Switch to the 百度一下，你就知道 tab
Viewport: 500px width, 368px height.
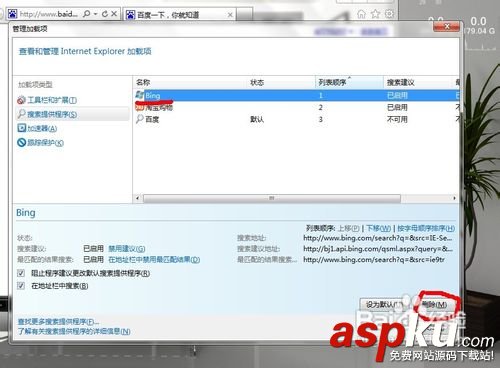tap(178, 15)
